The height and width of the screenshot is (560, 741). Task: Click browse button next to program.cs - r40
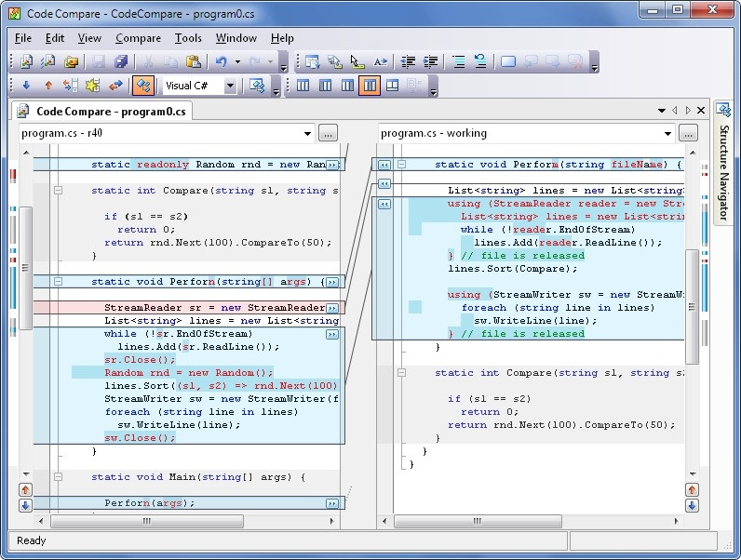(328, 133)
